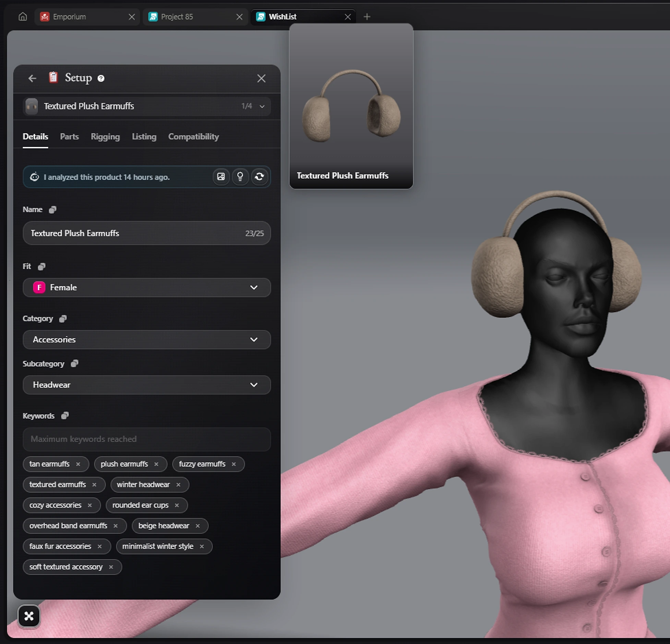670x644 pixels.
Task: Expand the Textured Plush Earmuffs product selector
Action: coord(147,106)
